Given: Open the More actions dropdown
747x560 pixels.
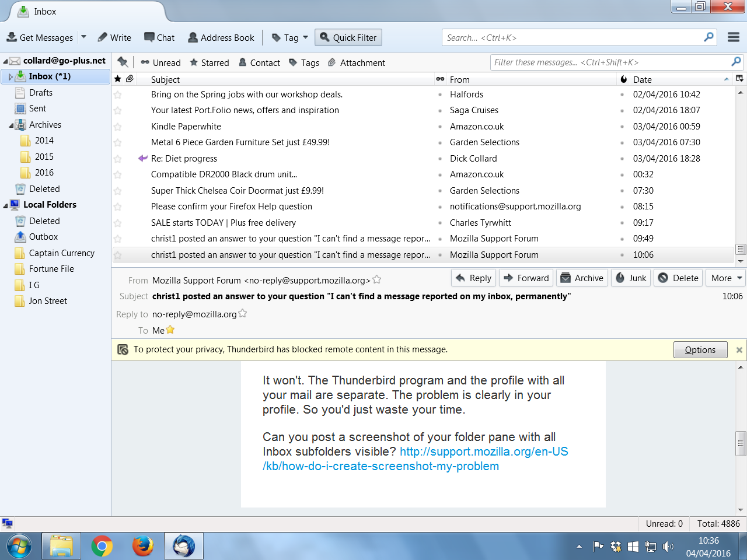Looking at the screenshot, I should pos(725,278).
